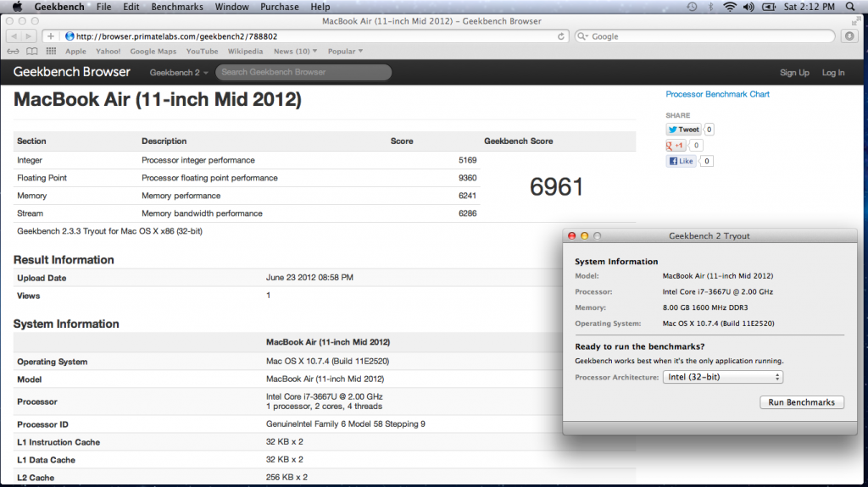Click the downloads button beside search field
The image size is (868, 487).
pyautogui.click(x=849, y=36)
